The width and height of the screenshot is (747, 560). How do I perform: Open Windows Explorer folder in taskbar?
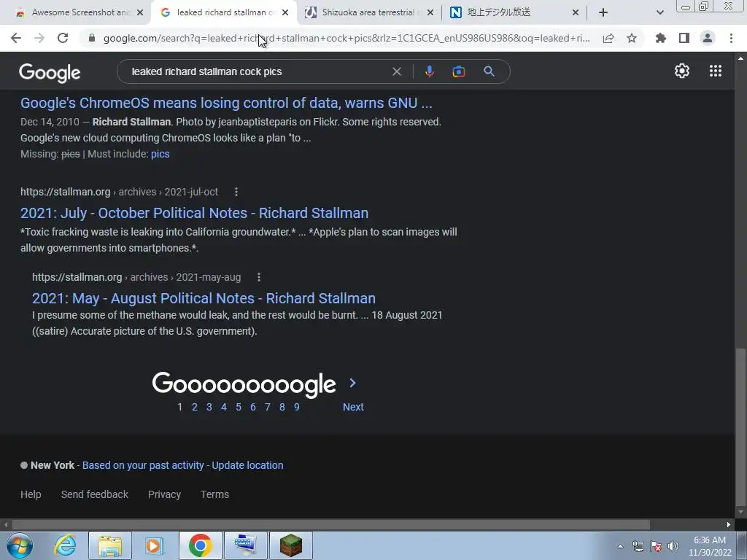point(110,545)
